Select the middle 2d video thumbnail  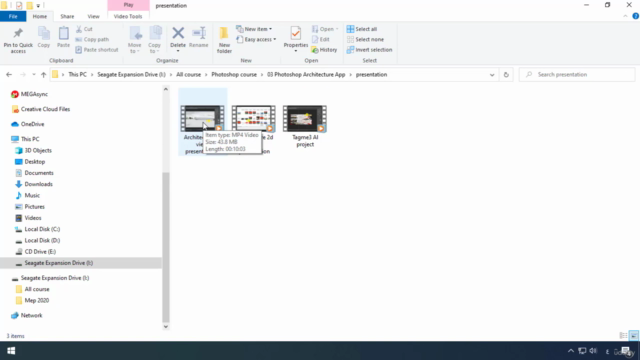click(253, 118)
